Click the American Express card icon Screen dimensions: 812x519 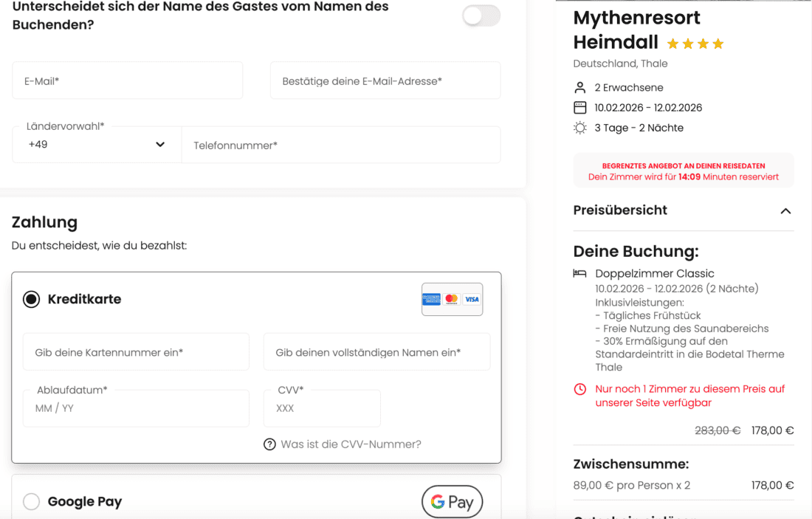pos(432,299)
